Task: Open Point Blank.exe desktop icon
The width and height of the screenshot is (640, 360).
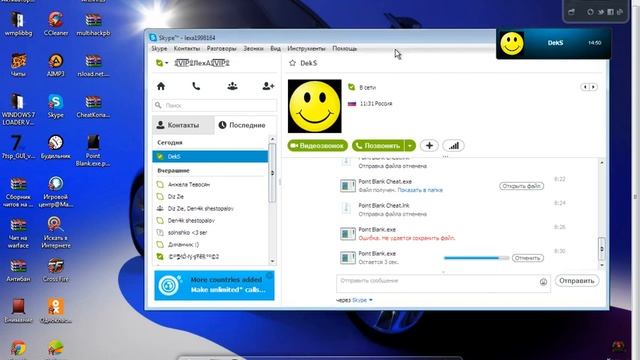Action: click(93, 151)
